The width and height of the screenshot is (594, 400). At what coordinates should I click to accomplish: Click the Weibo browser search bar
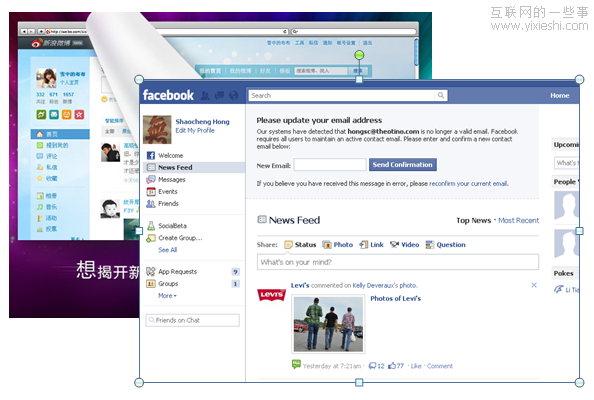353,31
